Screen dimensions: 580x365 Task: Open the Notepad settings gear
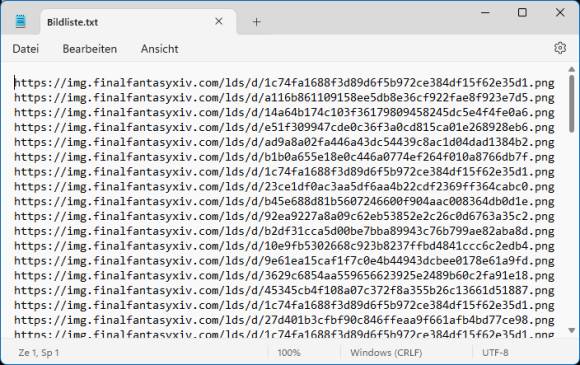(560, 48)
